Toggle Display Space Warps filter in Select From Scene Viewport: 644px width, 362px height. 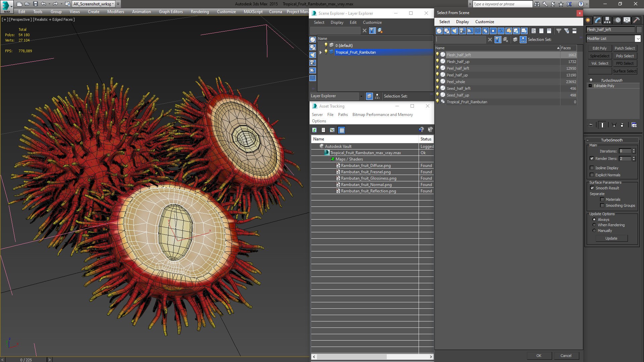[478, 31]
